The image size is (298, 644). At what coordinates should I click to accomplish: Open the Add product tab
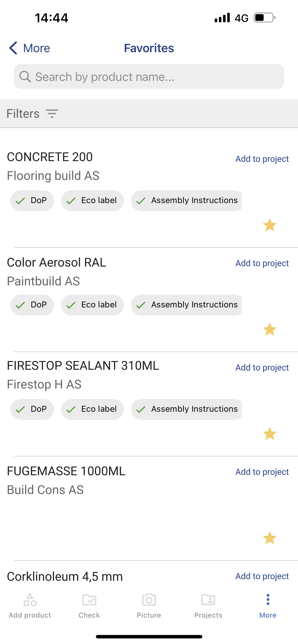point(30,606)
